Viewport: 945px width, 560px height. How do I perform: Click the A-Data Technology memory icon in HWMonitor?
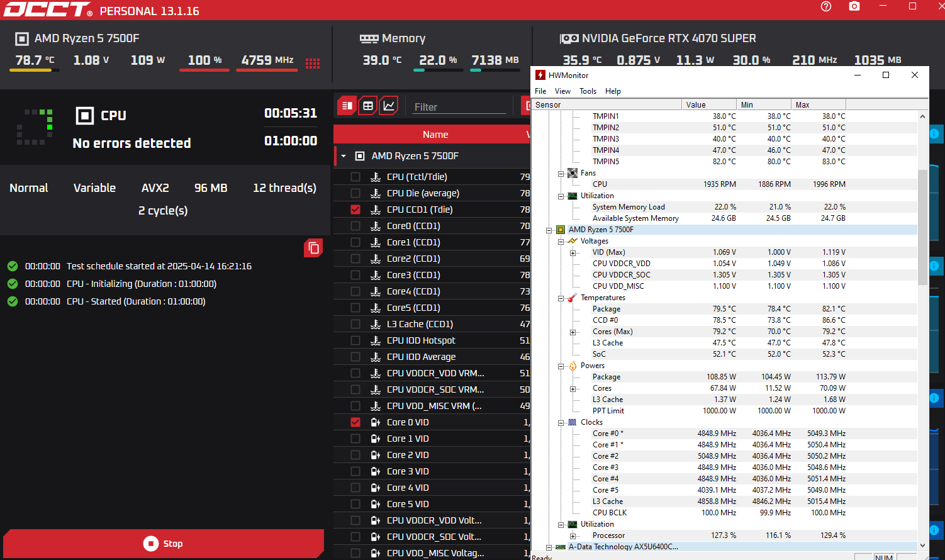(x=561, y=547)
